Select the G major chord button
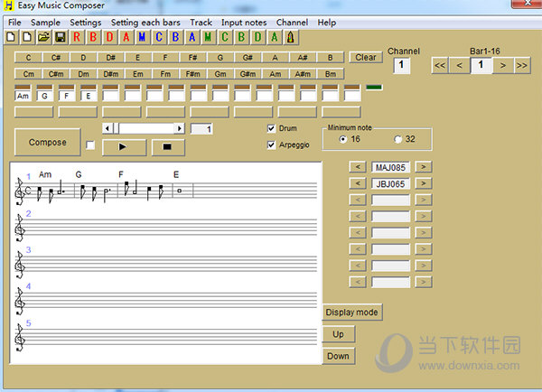Screen dimensions: 542x392 pyautogui.click(x=220, y=58)
